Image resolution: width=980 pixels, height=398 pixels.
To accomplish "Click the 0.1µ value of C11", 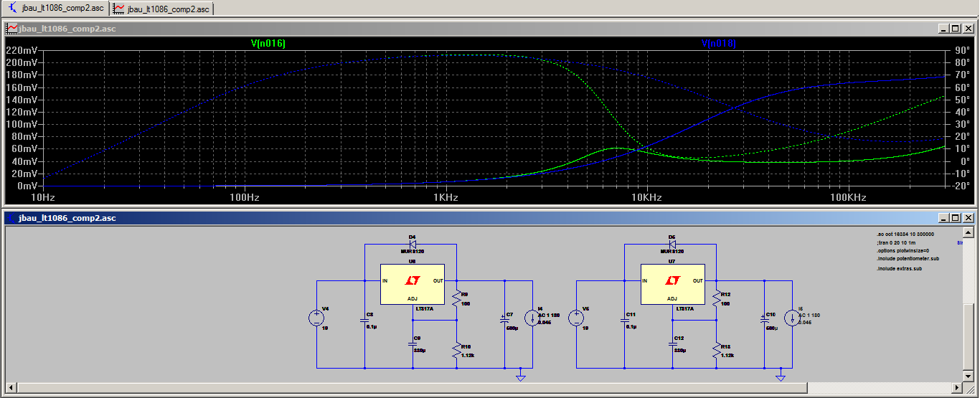I will pyautogui.click(x=632, y=326).
